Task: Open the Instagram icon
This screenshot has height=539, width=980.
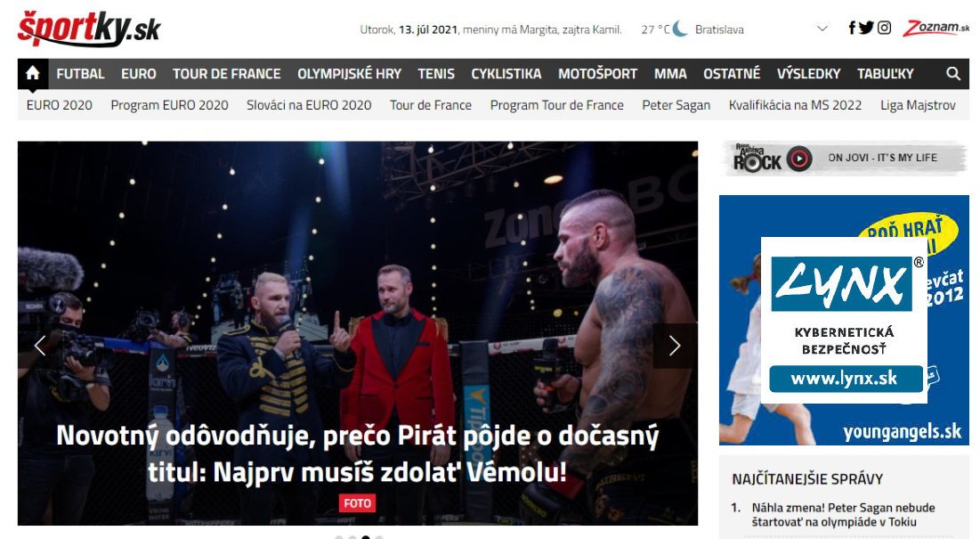Action: coord(884,28)
